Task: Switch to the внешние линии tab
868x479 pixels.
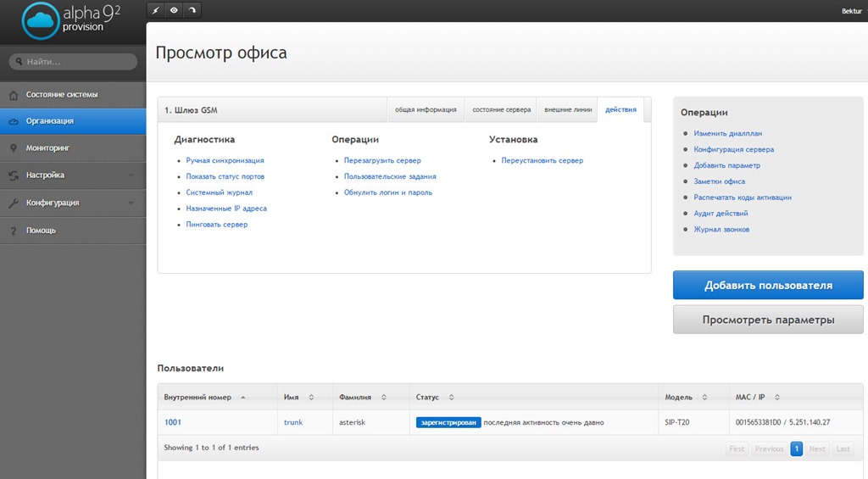Action: [x=568, y=109]
